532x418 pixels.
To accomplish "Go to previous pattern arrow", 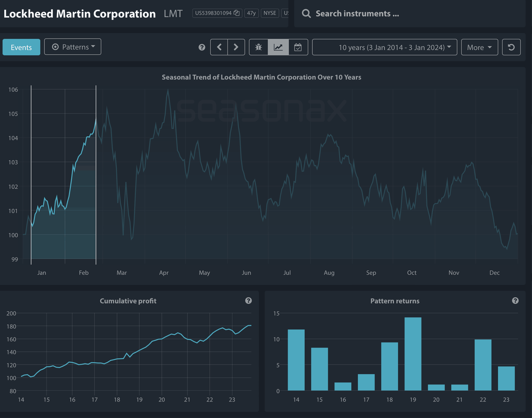I will 219,47.
